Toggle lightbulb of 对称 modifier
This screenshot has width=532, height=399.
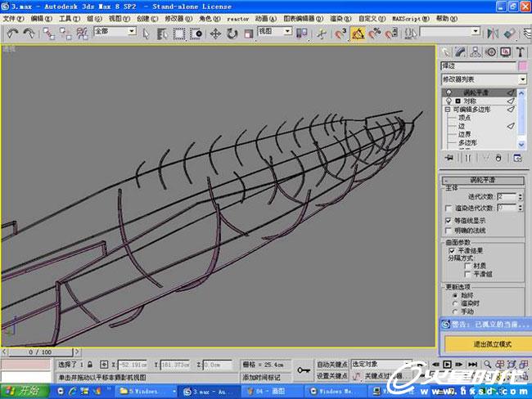449,101
